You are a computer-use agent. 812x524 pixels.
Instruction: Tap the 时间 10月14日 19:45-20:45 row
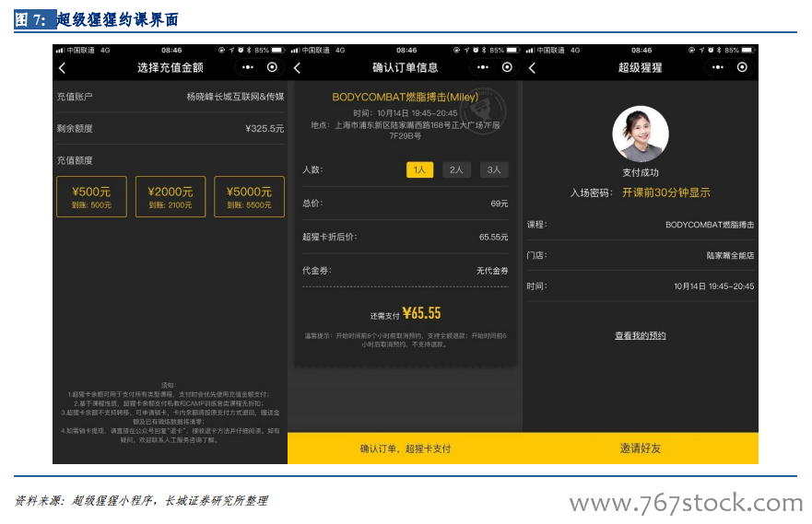[641, 286]
